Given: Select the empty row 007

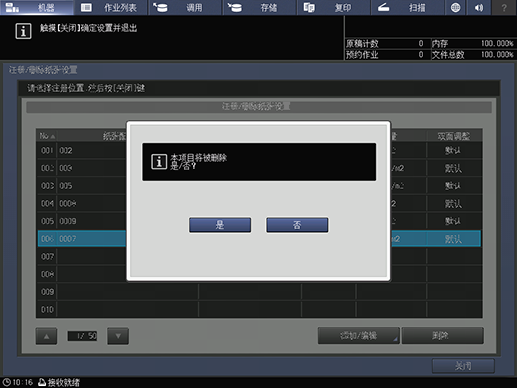Looking at the screenshot, I should coord(259,256).
